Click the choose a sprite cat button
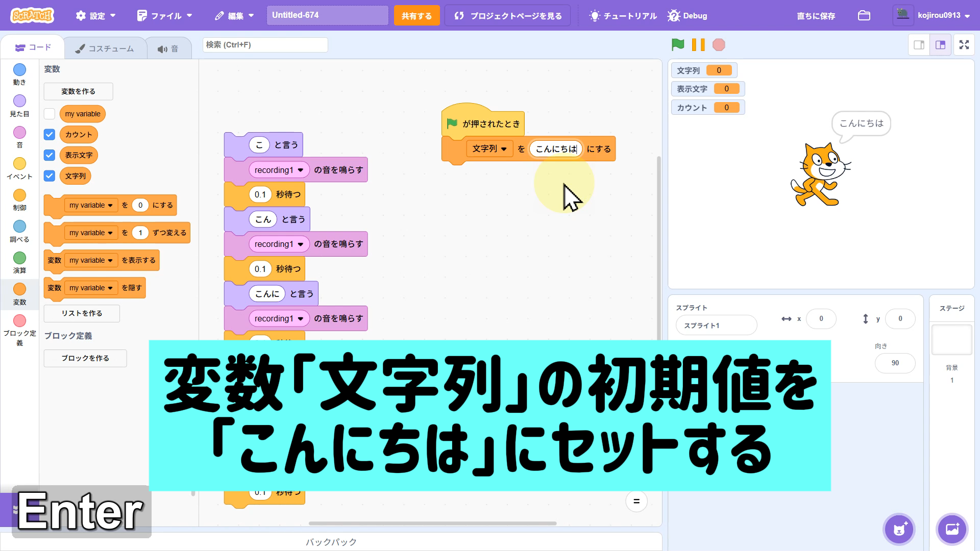Viewport: 980px width, 551px height. (899, 529)
